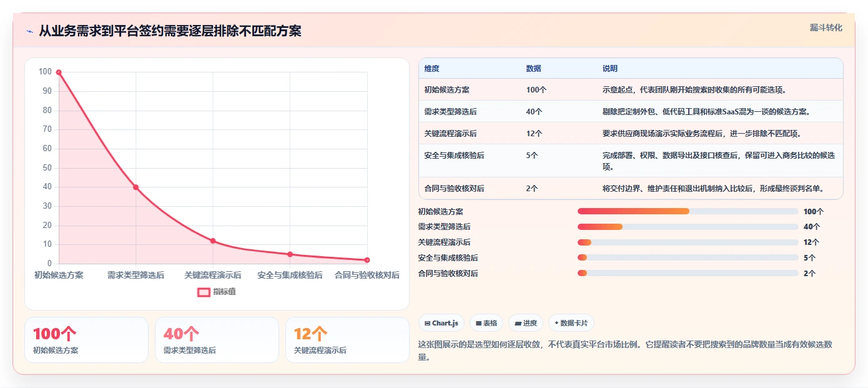
Task: Click the title 从业务需求到平台签约需要逐层排除不匹配方案
Action: [x=170, y=31]
